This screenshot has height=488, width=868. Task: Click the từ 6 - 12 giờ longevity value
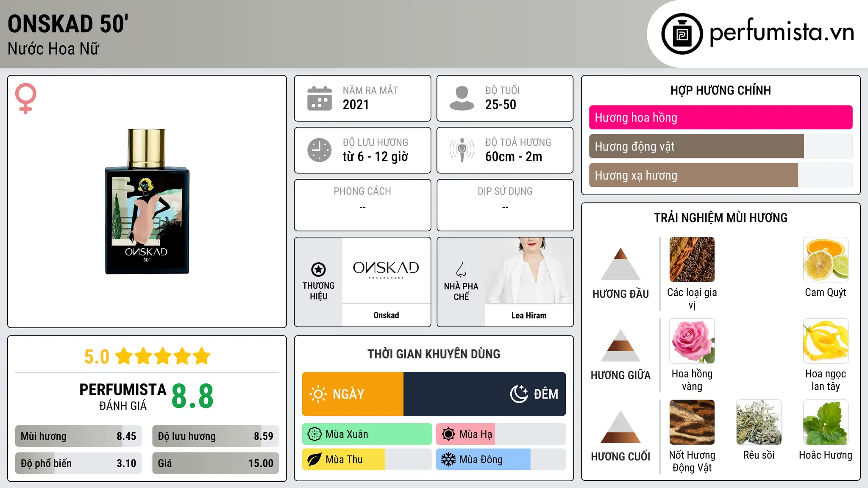pyautogui.click(x=376, y=157)
